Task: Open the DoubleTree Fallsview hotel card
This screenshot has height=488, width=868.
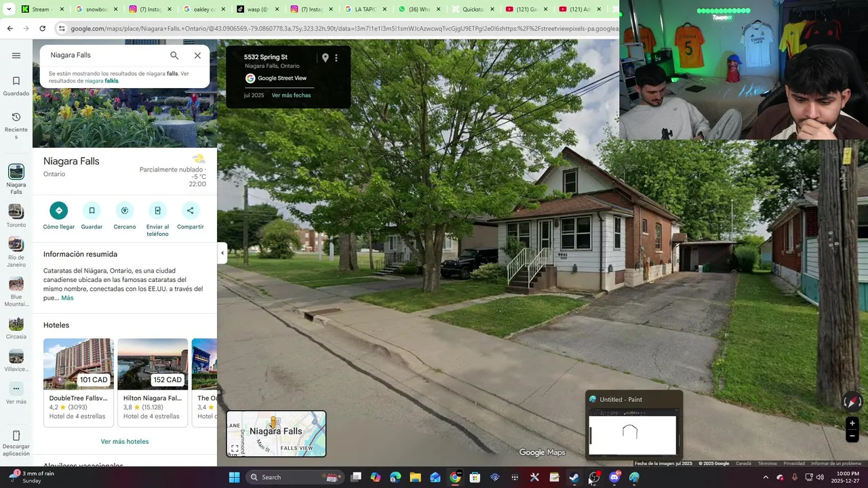Action: tap(79, 382)
